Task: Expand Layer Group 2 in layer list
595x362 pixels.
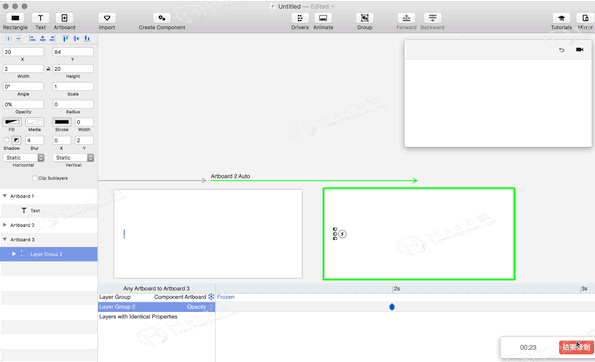Action: point(14,254)
